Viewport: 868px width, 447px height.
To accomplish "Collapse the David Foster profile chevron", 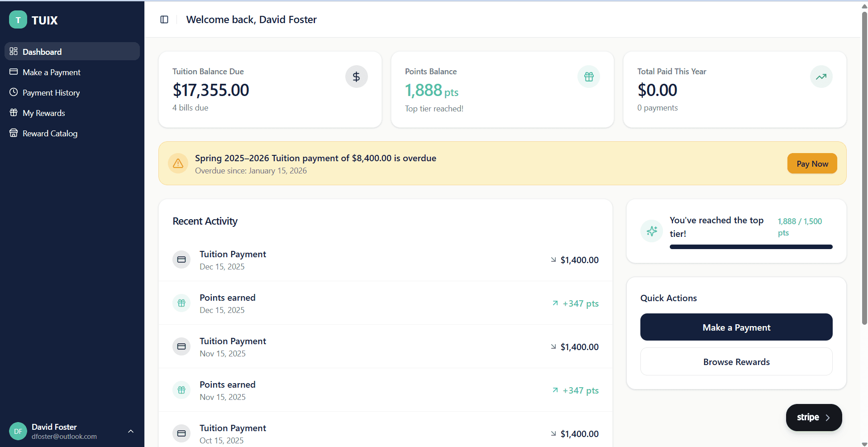I will tap(131, 431).
